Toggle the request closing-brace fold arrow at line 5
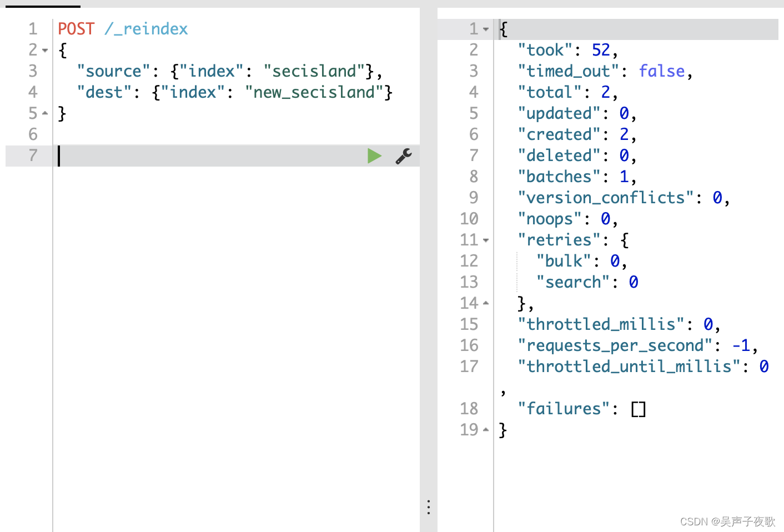This screenshot has height=532, width=784. tap(45, 113)
